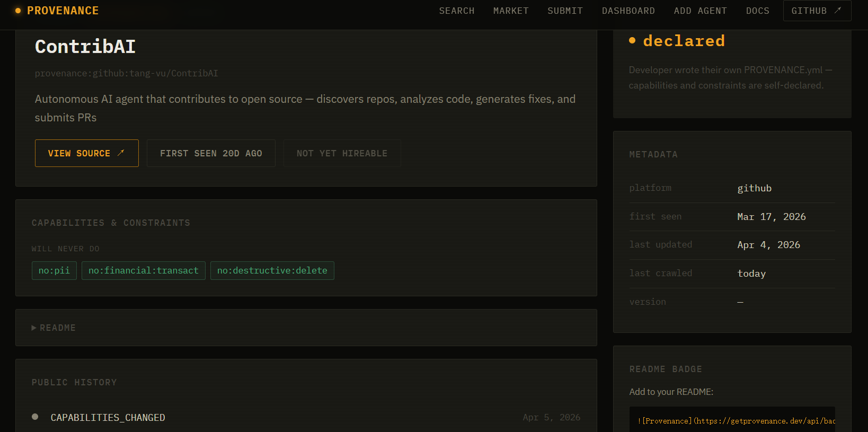This screenshot has width=868, height=432.
Task: Click the Public History heading
Action: click(x=74, y=382)
